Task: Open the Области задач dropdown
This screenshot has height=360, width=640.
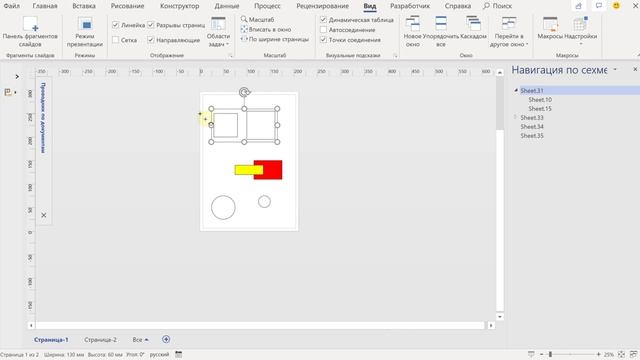Action: coord(218,32)
